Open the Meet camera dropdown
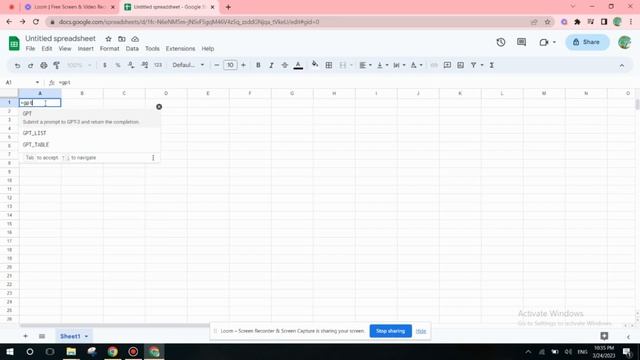The image size is (640, 360). coord(547,42)
